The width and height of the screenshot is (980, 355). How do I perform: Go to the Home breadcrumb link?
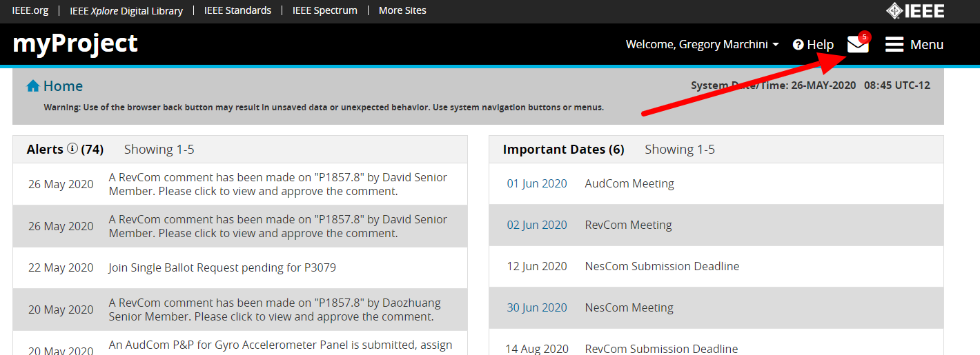coord(63,86)
